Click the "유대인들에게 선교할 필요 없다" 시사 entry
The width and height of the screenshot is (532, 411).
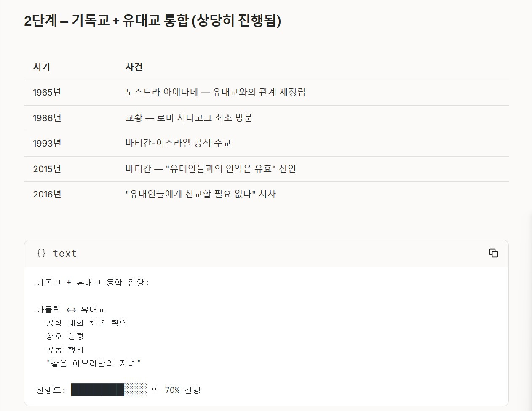[201, 194]
